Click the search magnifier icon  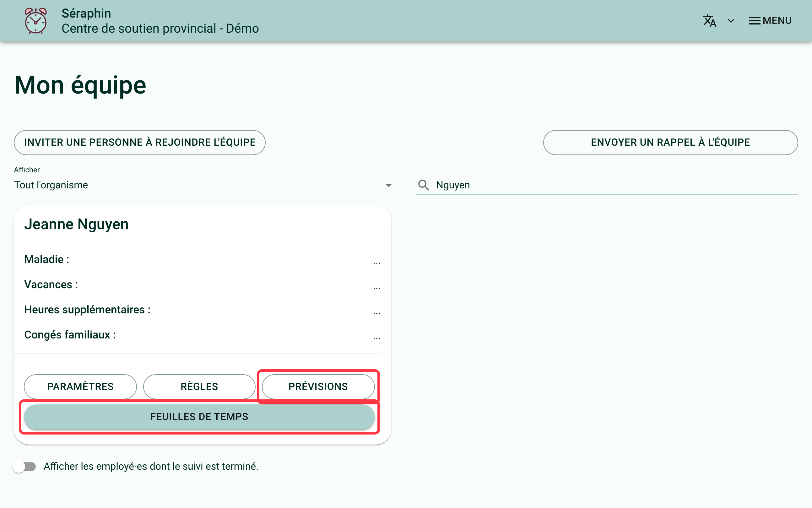click(x=423, y=185)
